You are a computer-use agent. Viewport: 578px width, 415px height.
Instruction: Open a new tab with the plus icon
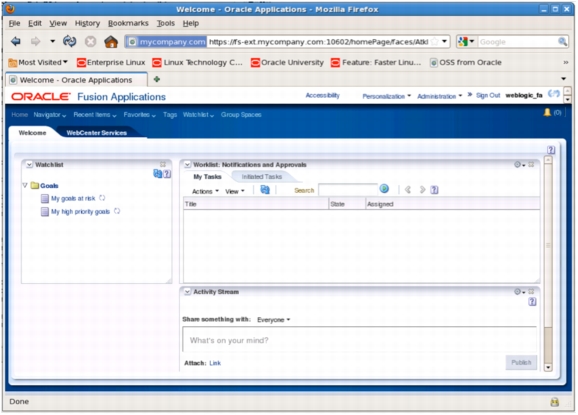157,79
